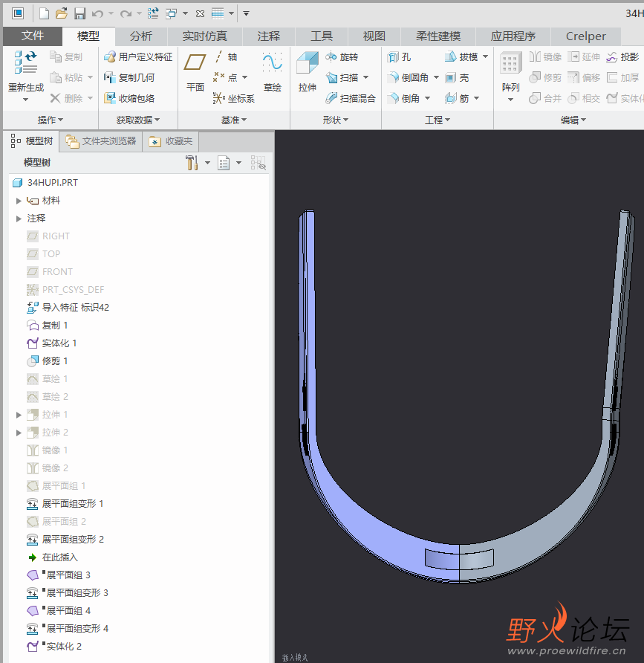The height and width of the screenshot is (663, 644).
Task: Open the tree display list icon
Action: click(x=224, y=162)
